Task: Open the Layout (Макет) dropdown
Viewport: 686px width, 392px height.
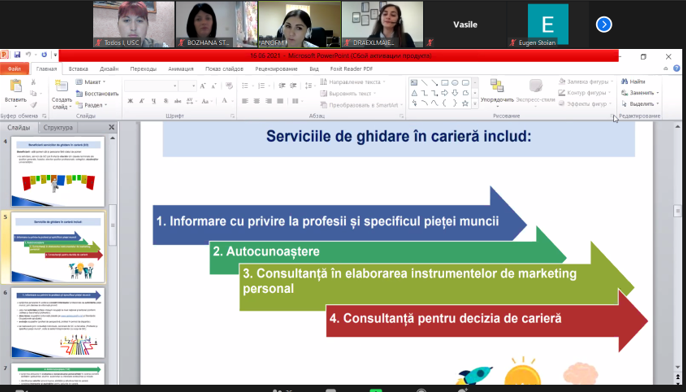Action: (91, 82)
